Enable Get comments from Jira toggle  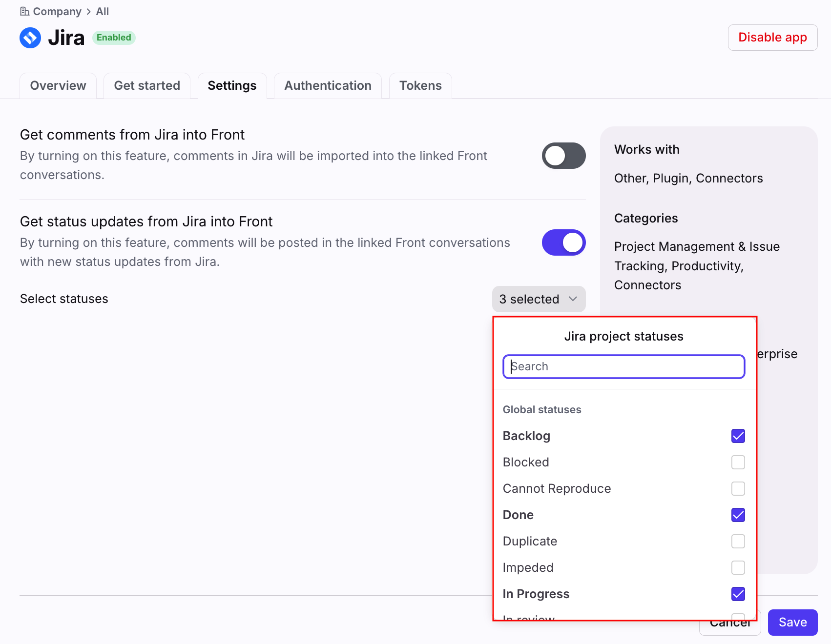[x=563, y=156]
